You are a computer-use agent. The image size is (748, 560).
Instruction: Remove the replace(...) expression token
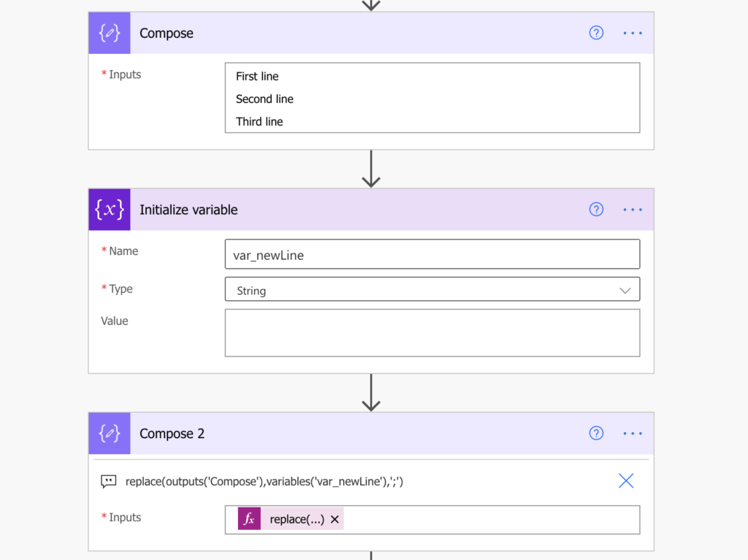[335, 519]
